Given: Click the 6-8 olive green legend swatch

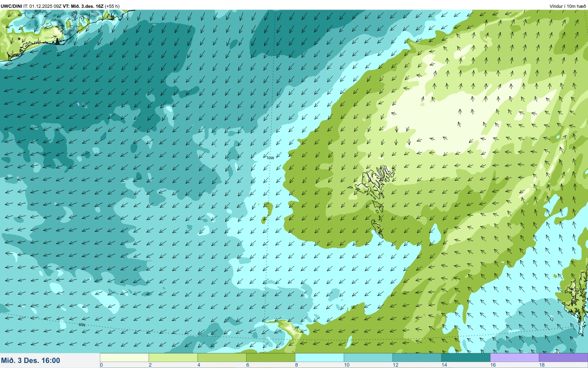Looking at the screenshot, I should click(271, 357).
